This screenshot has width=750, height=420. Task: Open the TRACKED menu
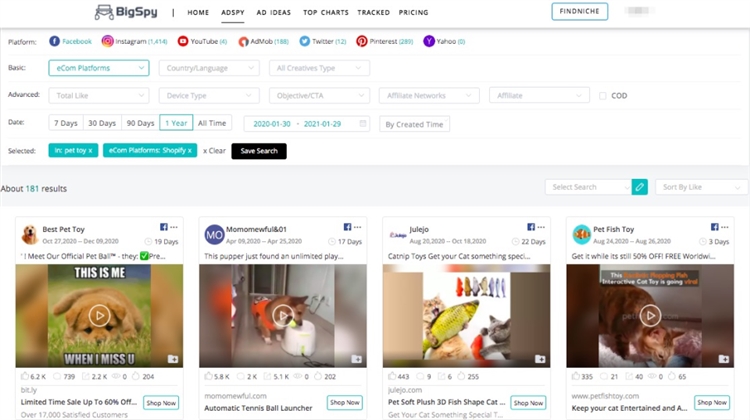[x=374, y=12]
